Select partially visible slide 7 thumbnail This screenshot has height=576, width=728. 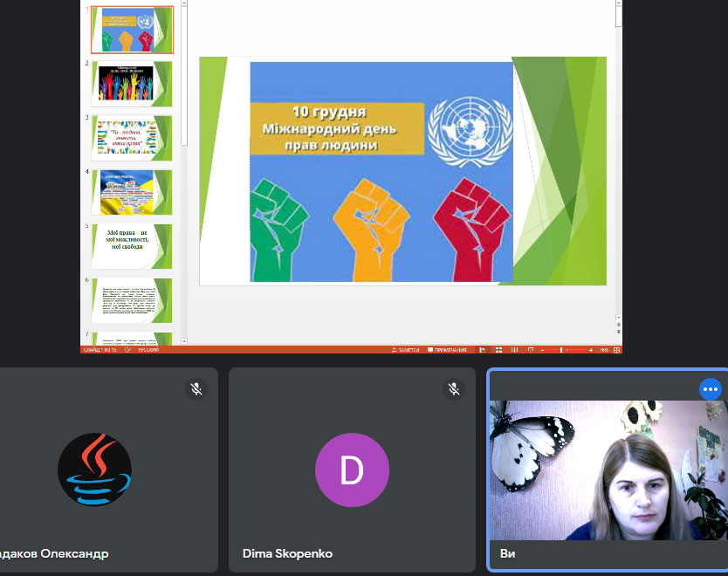click(132, 339)
